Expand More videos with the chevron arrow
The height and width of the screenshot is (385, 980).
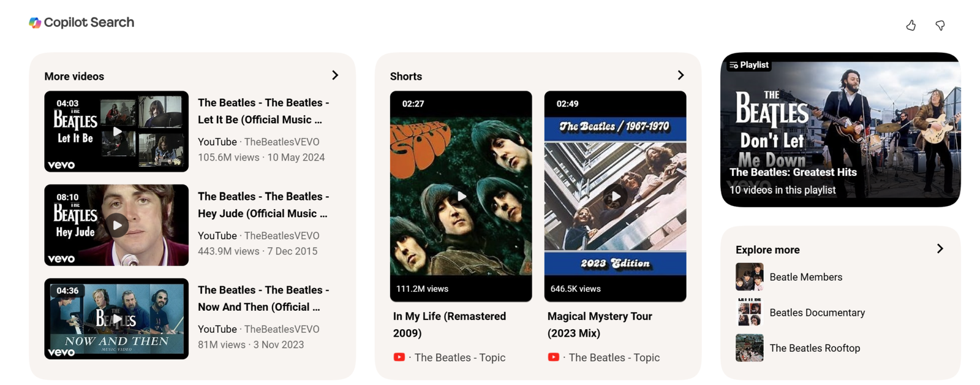coord(335,75)
